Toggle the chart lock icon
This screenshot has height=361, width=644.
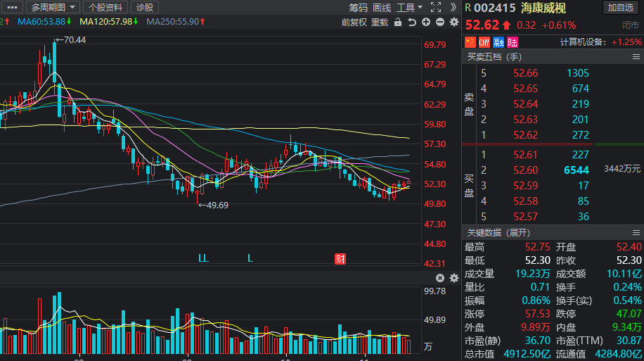[397, 23]
